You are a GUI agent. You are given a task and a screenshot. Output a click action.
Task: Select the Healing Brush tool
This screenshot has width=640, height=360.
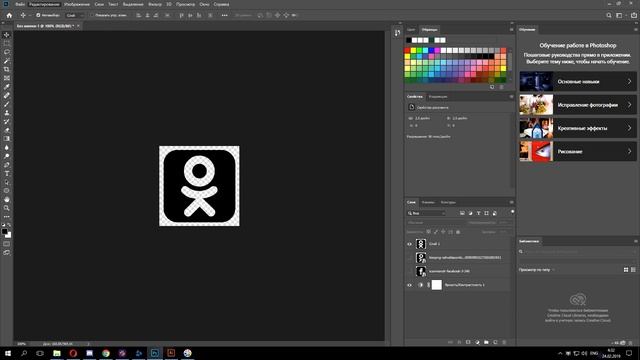pyautogui.click(x=7, y=96)
